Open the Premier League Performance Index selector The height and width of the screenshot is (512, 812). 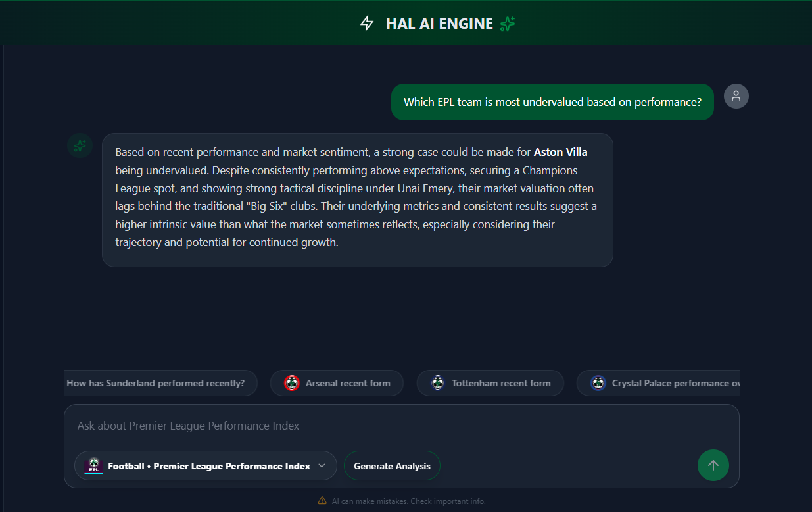coord(205,465)
